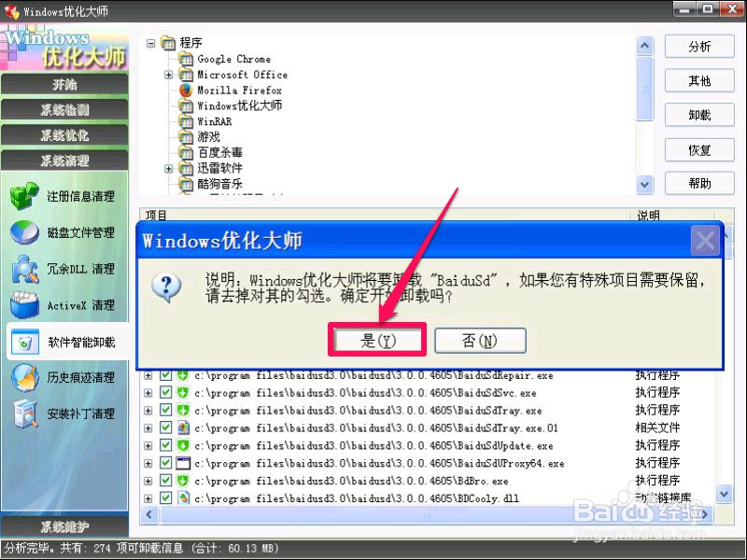Uncheck the BaiduSdRepair.exe checkbox
747x560 pixels.
click(x=165, y=375)
